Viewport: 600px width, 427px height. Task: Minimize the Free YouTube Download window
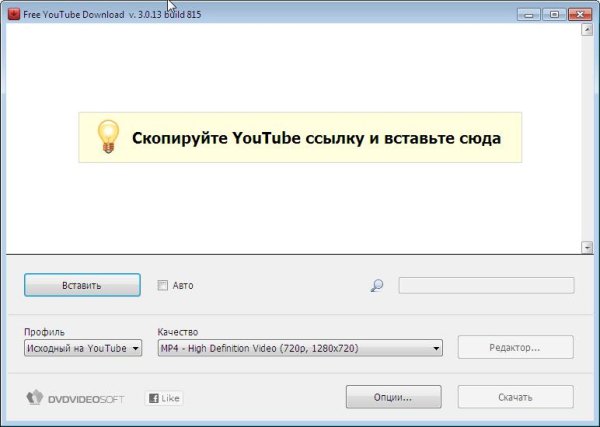tap(528, 15)
